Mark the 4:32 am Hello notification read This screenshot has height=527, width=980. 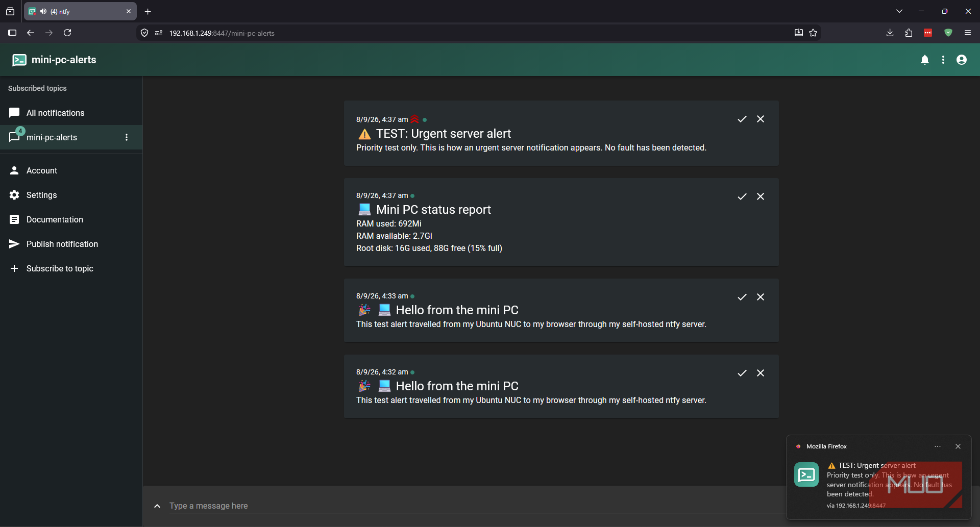tap(742, 373)
